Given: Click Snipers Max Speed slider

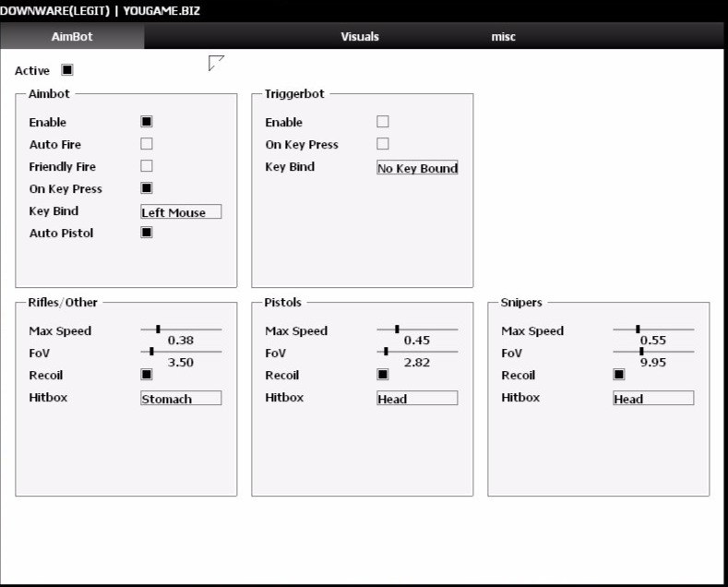Looking at the screenshot, I should [653, 329].
